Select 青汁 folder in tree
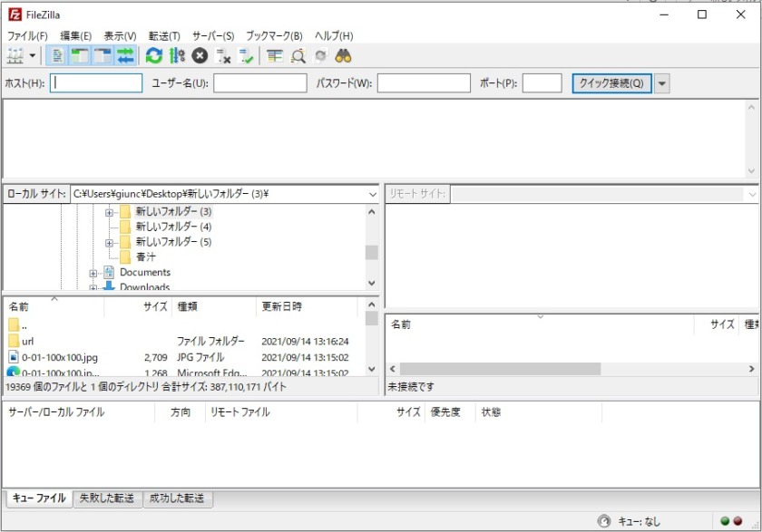 pos(146,256)
